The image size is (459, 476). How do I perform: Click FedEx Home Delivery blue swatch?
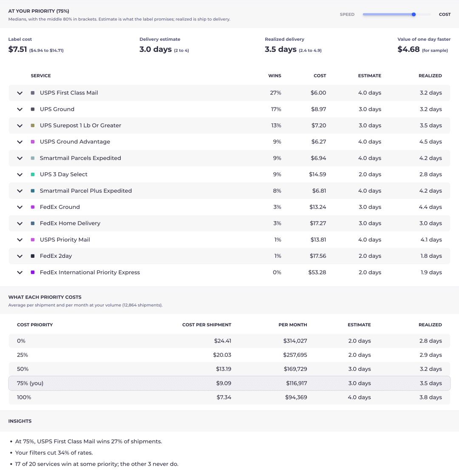coord(33,223)
